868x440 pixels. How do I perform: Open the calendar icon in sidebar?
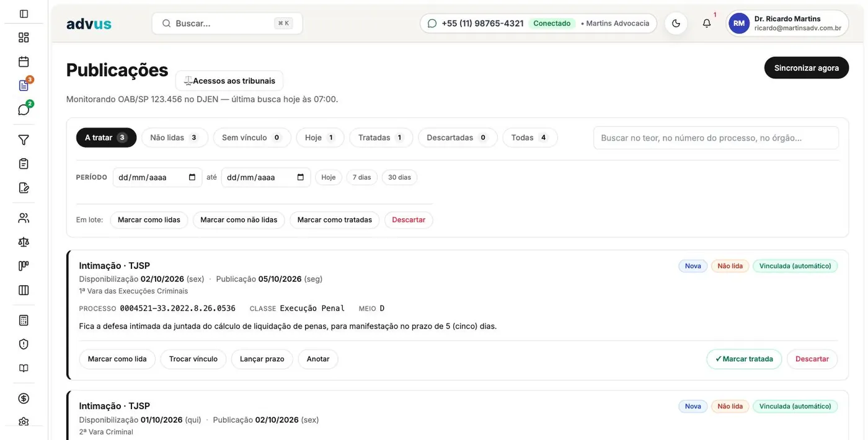[x=24, y=61]
